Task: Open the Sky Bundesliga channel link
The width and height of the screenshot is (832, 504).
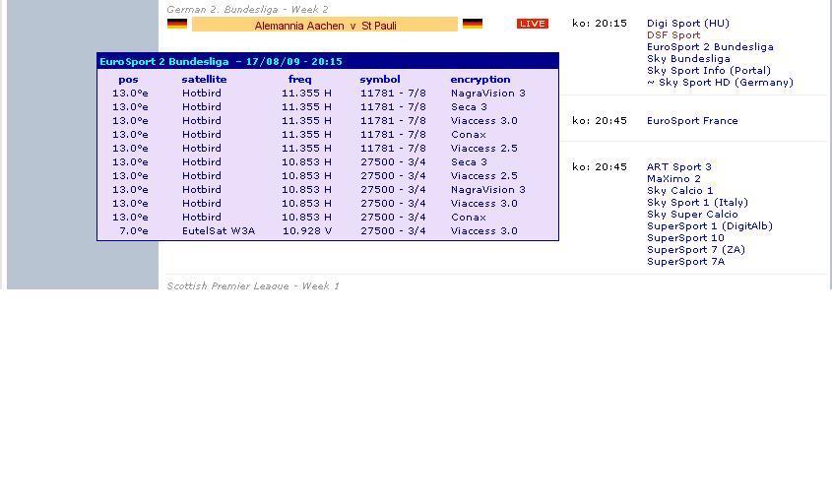Action: tap(688, 59)
